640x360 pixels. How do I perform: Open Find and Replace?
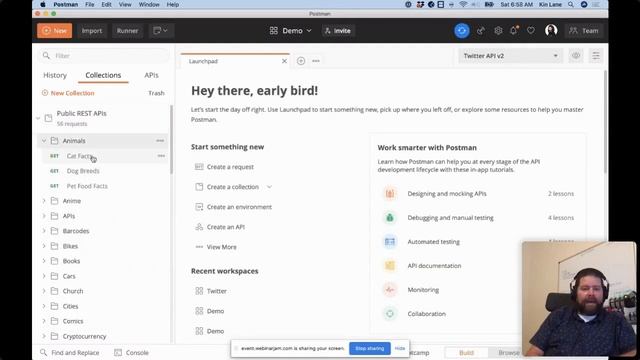coord(70,353)
